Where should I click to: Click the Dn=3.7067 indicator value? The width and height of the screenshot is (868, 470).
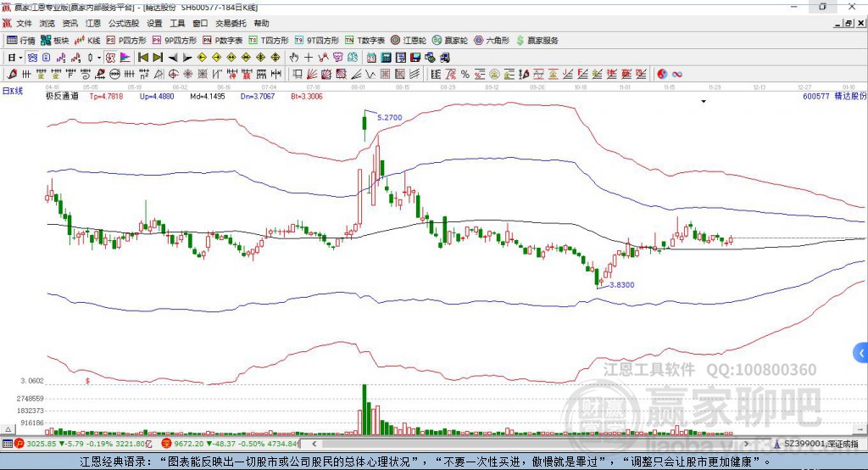point(258,96)
